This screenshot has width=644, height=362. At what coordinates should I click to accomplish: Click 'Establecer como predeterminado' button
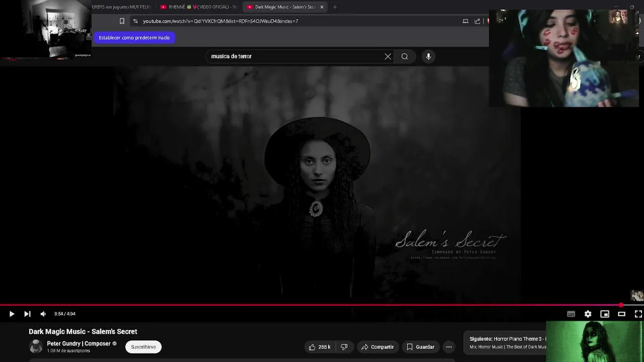(134, 38)
